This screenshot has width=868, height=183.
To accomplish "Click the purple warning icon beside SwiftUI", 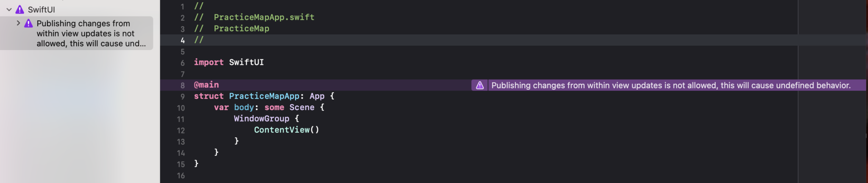I will point(20,9).
